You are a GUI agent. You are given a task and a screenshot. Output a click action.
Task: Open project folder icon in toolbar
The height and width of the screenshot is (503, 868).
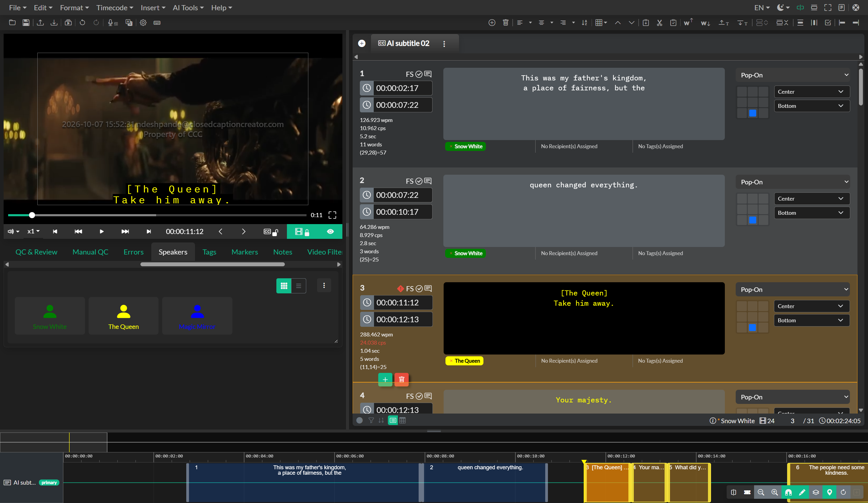pyautogui.click(x=12, y=23)
